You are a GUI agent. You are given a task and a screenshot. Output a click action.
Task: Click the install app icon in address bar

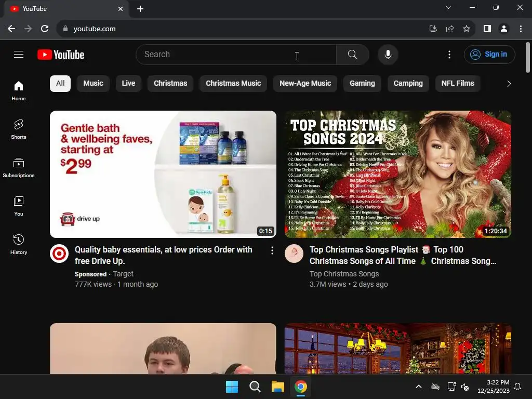click(433, 29)
